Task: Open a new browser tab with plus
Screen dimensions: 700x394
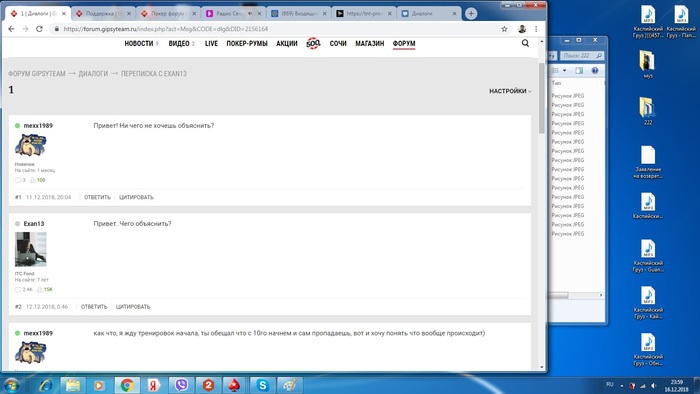Action: coord(471,13)
